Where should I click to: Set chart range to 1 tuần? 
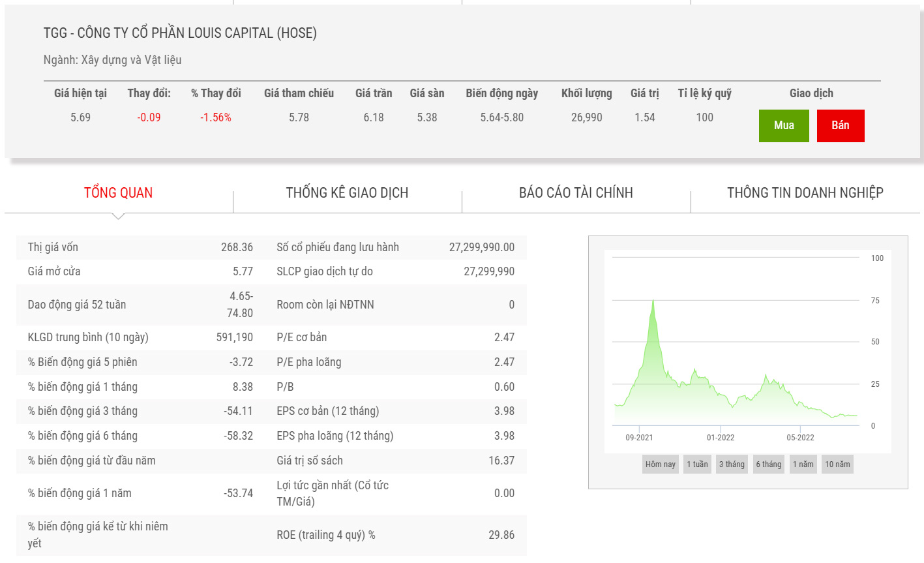pos(697,464)
